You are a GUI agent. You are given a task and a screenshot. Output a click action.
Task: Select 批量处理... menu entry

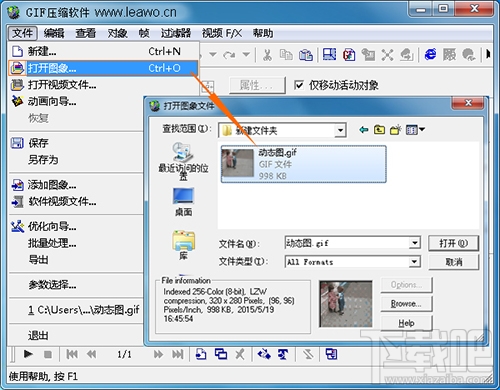click(76, 243)
